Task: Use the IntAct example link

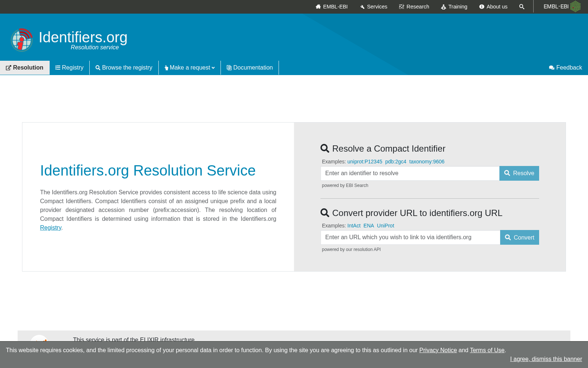Action: tap(354, 226)
